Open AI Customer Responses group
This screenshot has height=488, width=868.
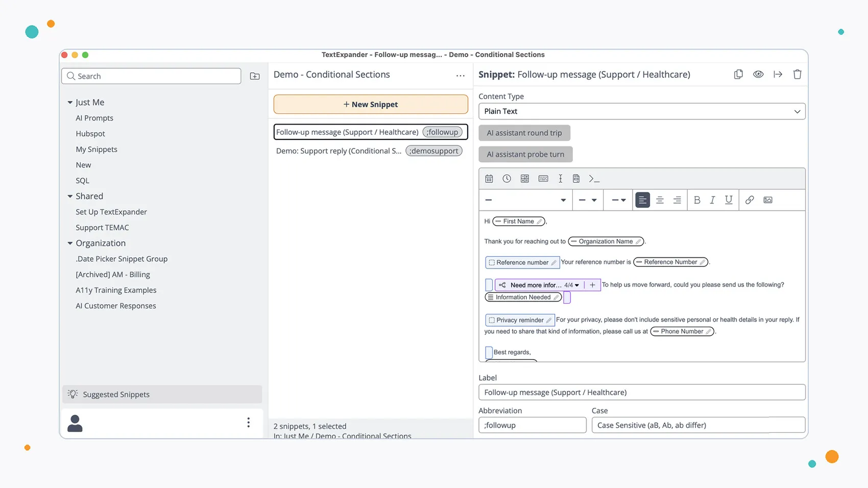116,306
